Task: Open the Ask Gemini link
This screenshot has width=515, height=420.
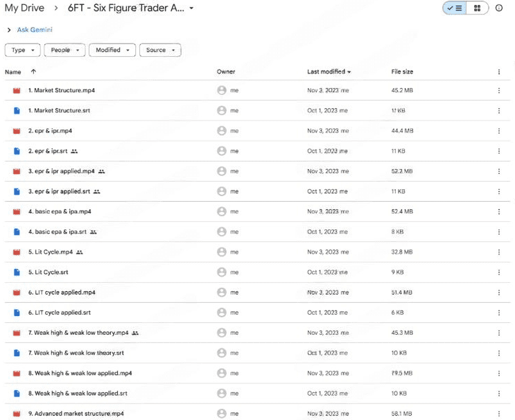Action: (x=35, y=30)
